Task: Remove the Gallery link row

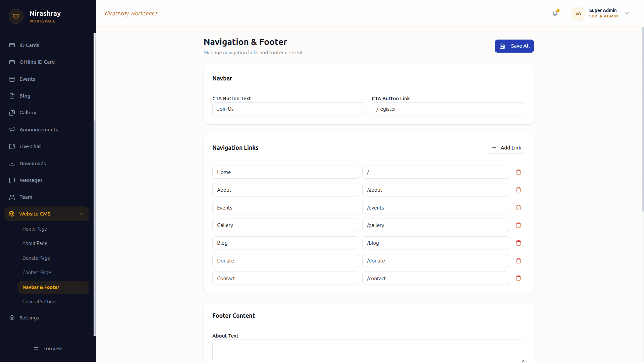Action: coord(518,225)
